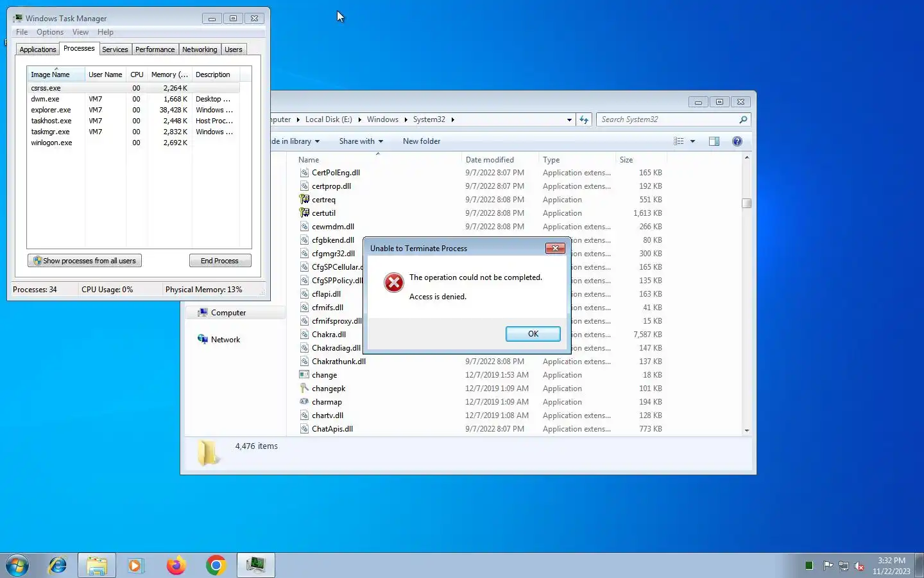The image size is (924, 578).
Task: Click the refresh address button in Explorer
Action: [x=583, y=119]
